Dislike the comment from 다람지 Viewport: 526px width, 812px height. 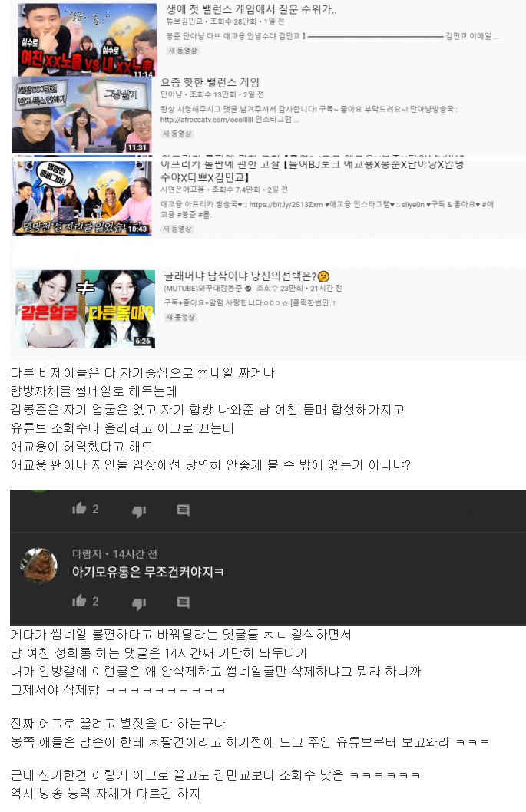coord(139,602)
